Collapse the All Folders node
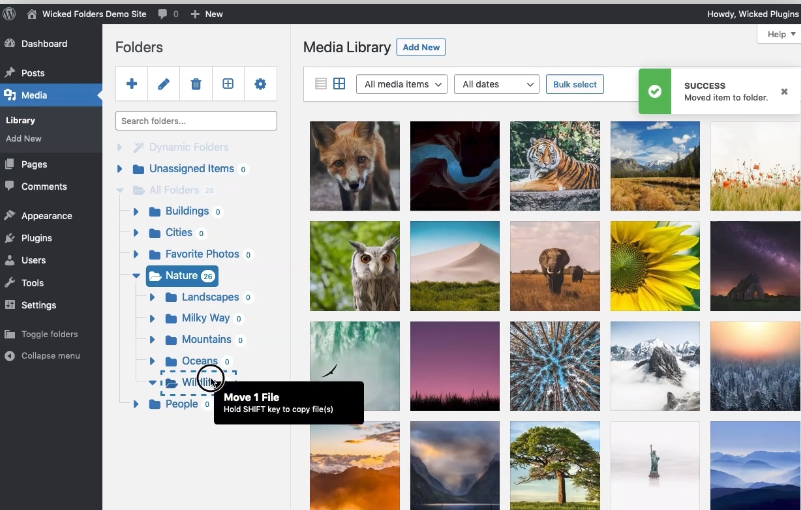The width and height of the screenshot is (801, 510). 120,190
